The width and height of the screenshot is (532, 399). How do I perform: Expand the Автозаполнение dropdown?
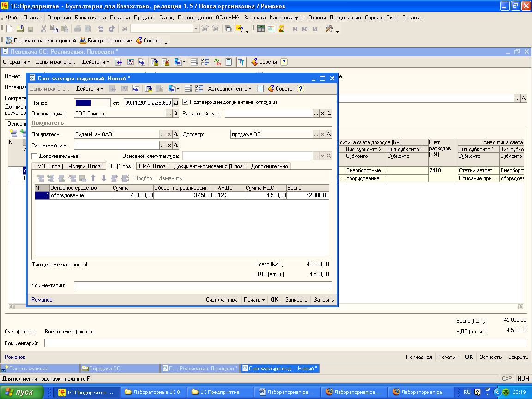(230, 89)
